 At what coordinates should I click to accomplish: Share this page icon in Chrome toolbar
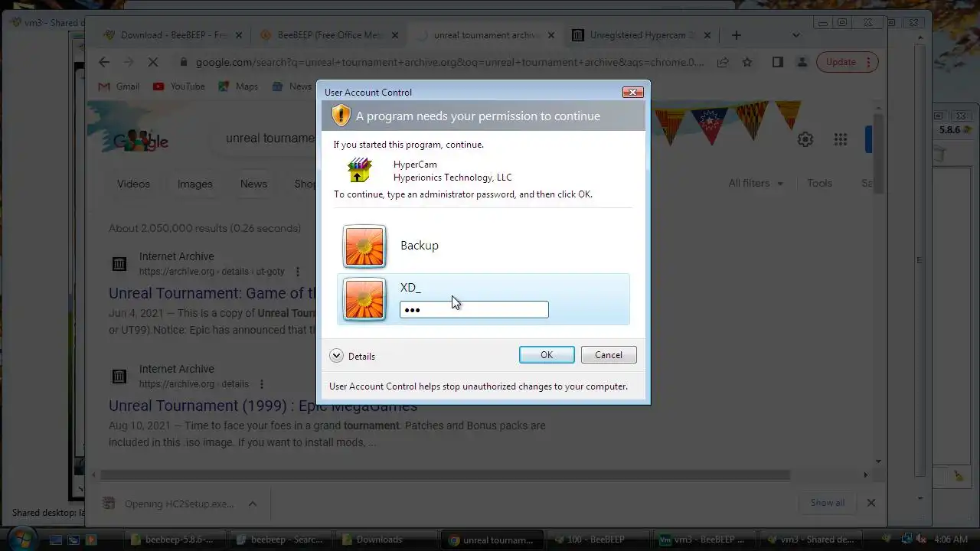point(722,62)
